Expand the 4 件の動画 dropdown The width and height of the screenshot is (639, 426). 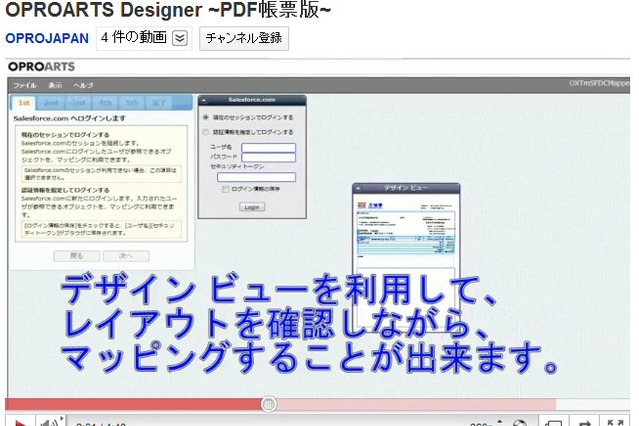pyautogui.click(x=180, y=38)
